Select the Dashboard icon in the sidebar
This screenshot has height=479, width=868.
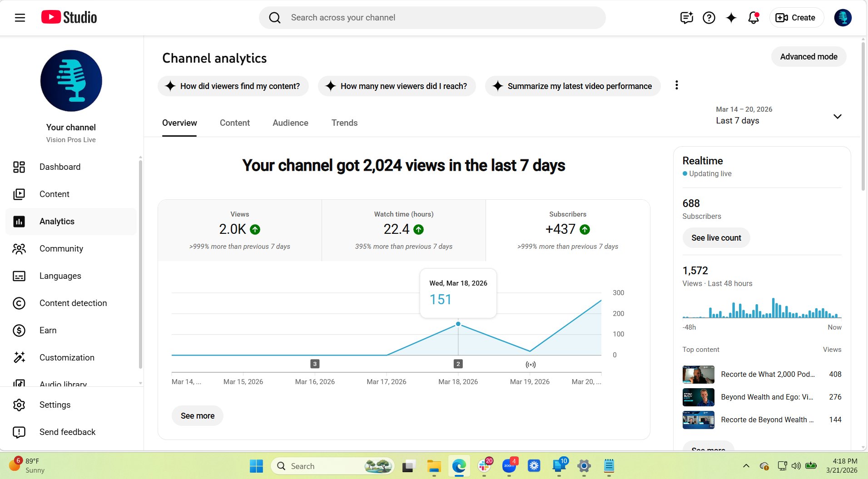(x=19, y=167)
